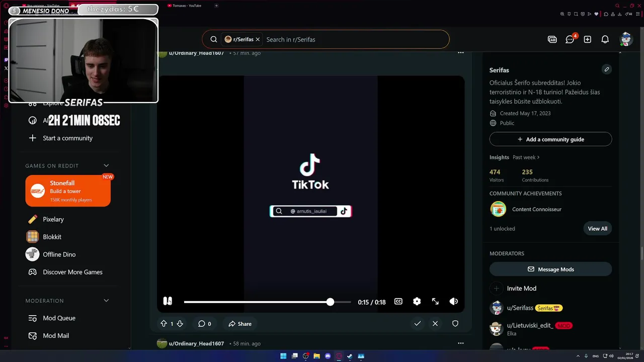This screenshot has width=644, height=362.
Task: Open video settings gear
Action: [x=417, y=301]
